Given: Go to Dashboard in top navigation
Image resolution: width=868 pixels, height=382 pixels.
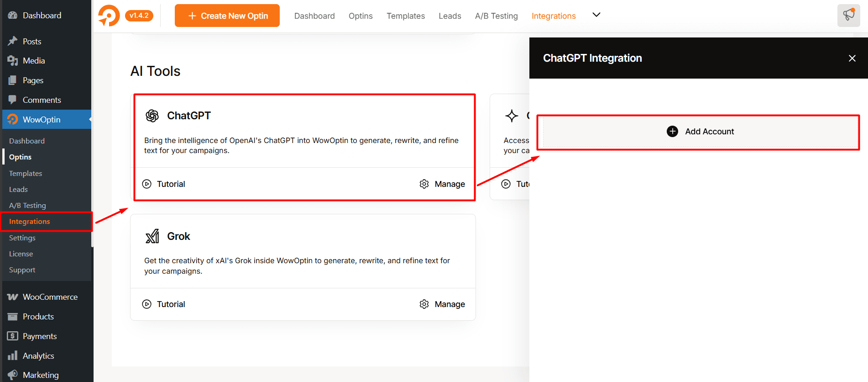Looking at the screenshot, I should pos(314,16).
